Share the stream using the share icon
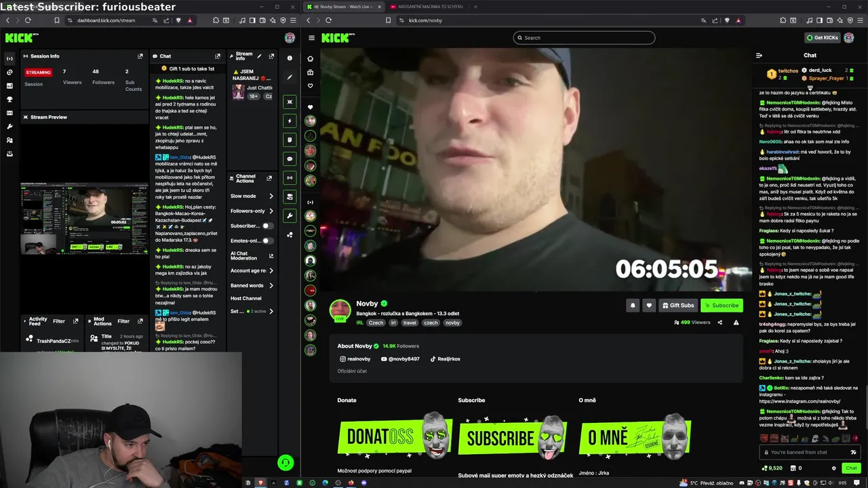The image size is (868, 488). pyautogui.click(x=720, y=323)
